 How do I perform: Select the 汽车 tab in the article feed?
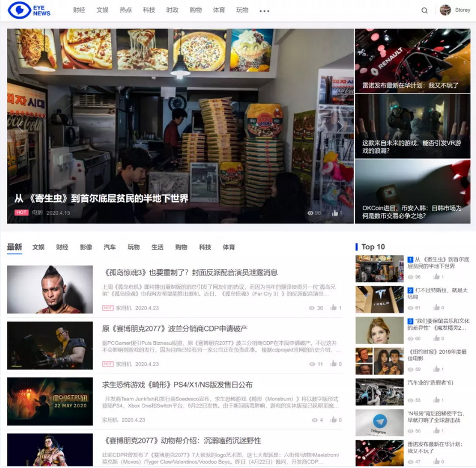tap(109, 247)
